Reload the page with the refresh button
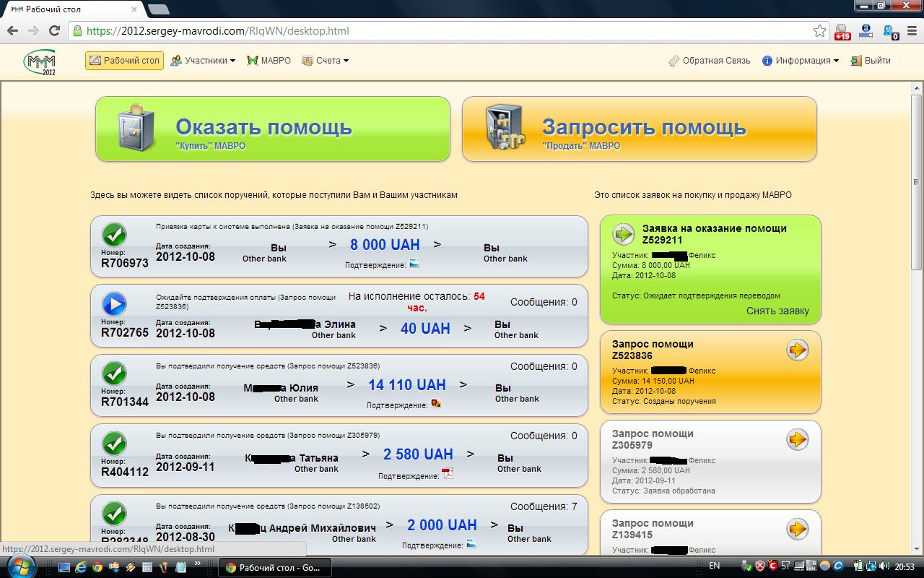 coord(54,31)
